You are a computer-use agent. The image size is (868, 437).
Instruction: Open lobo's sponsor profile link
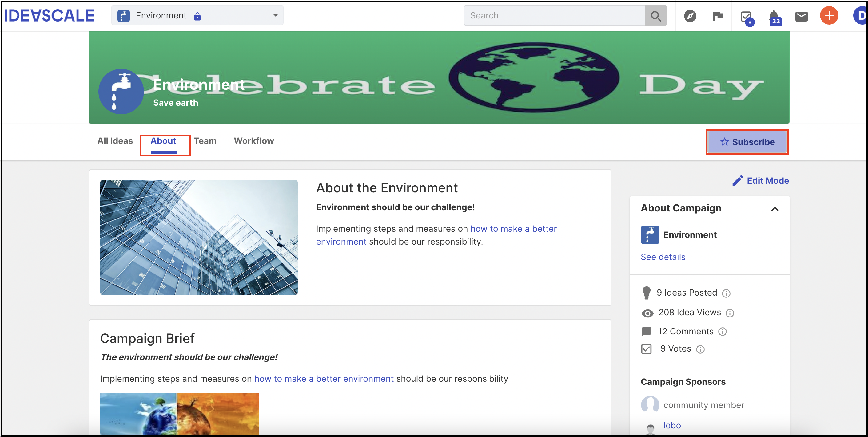tap(672, 425)
